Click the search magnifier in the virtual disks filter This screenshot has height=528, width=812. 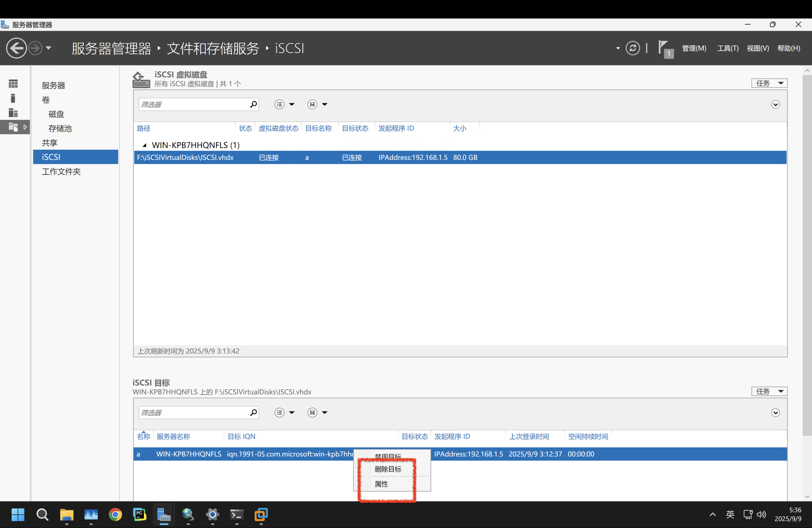(253, 104)
